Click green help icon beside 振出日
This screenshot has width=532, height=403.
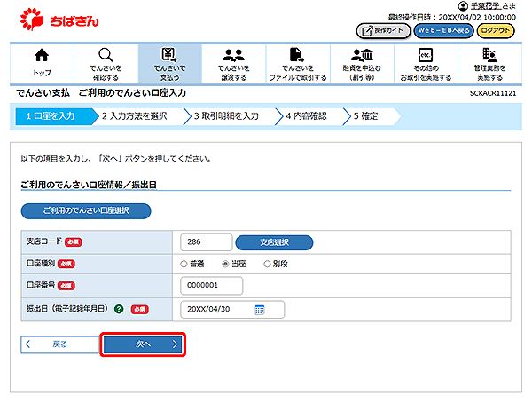point(118,309)
